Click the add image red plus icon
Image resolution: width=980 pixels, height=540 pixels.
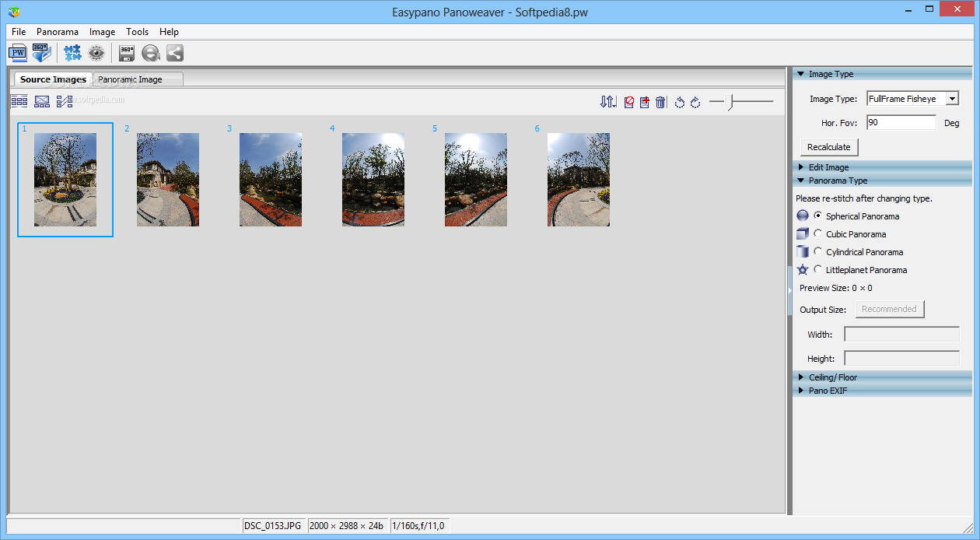(x=645, y=102)
